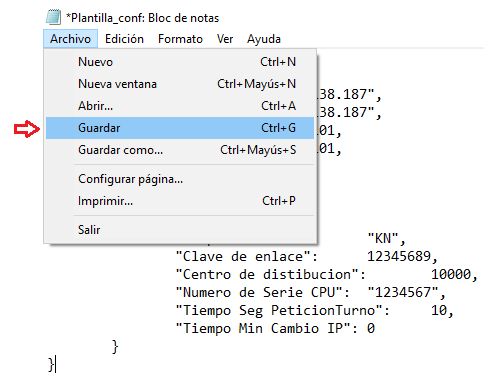
Task: Open Configurar página... from the menu
Action: tap(180, 179)
